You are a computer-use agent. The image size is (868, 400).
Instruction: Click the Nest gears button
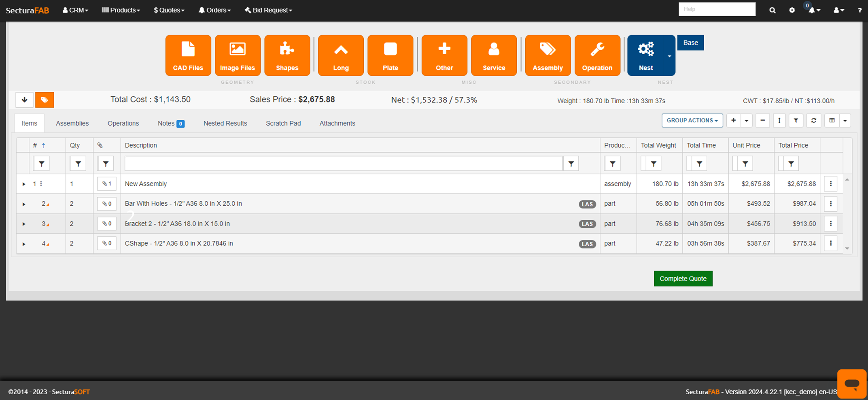coord(646,55)
